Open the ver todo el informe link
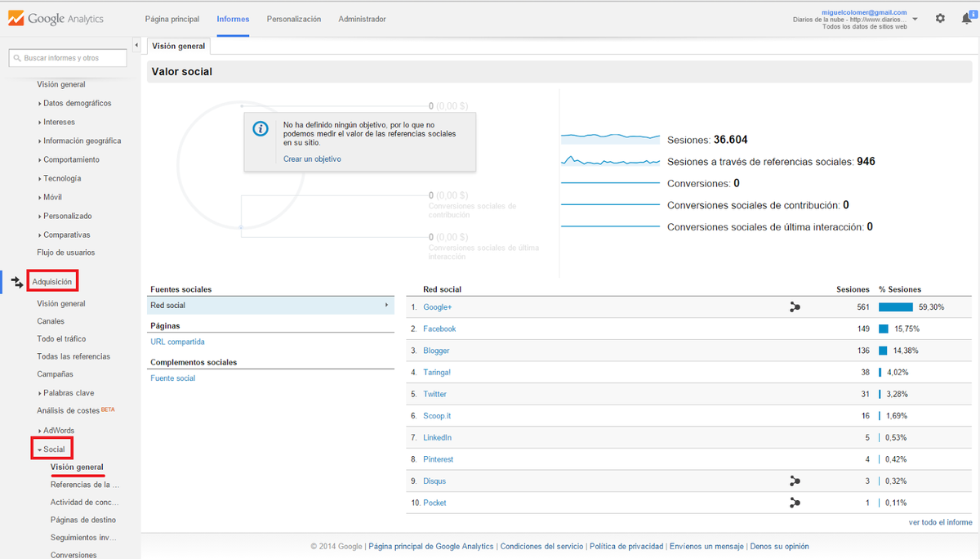Screen dimensions: 980x559 [940, 522]
